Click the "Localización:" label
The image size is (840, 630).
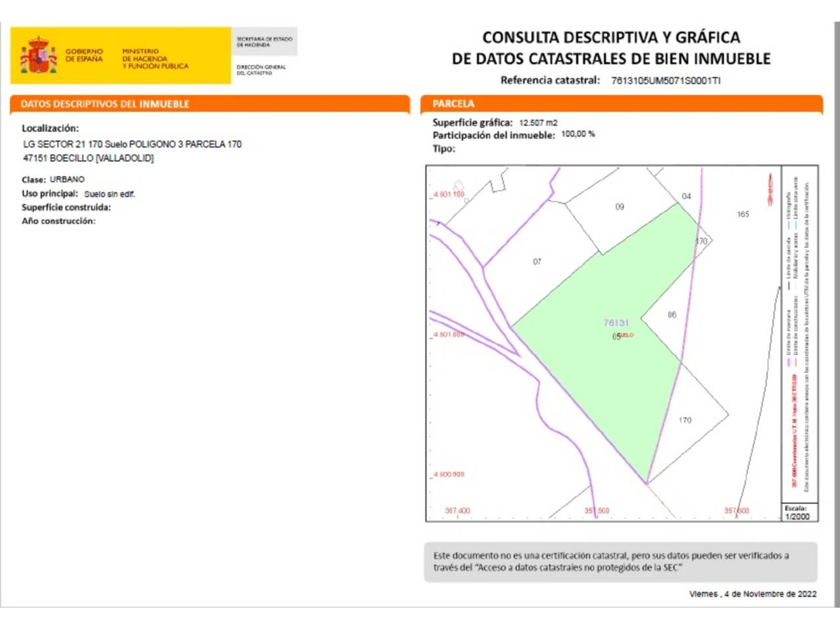50,128
